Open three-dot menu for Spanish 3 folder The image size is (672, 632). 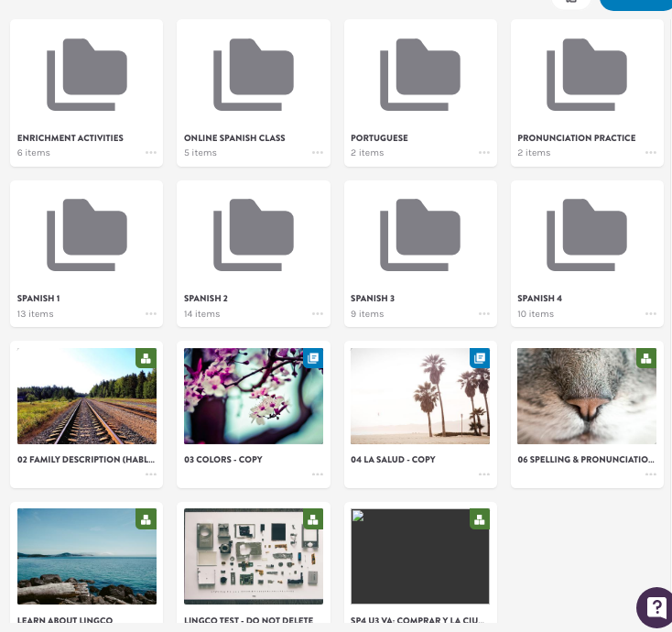484,314
